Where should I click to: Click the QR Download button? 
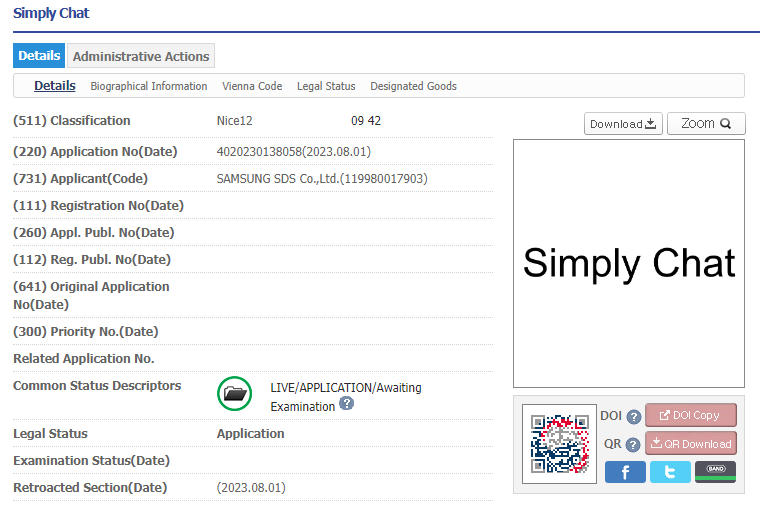coord(691,444)
